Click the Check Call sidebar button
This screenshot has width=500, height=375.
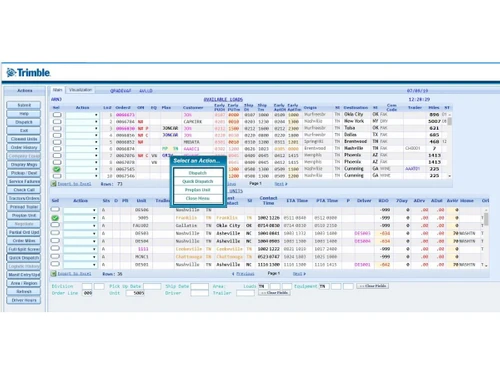[x=24, y=190]
